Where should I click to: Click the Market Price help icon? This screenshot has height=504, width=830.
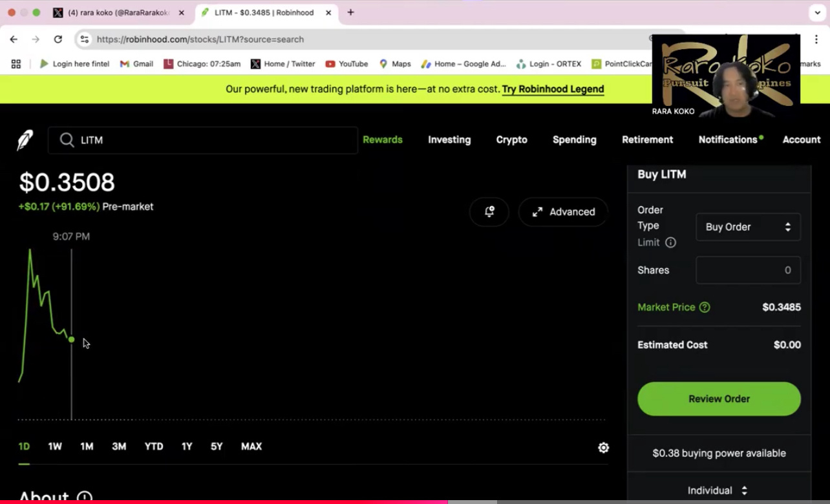pyautogui.click(x=705, y=307)
